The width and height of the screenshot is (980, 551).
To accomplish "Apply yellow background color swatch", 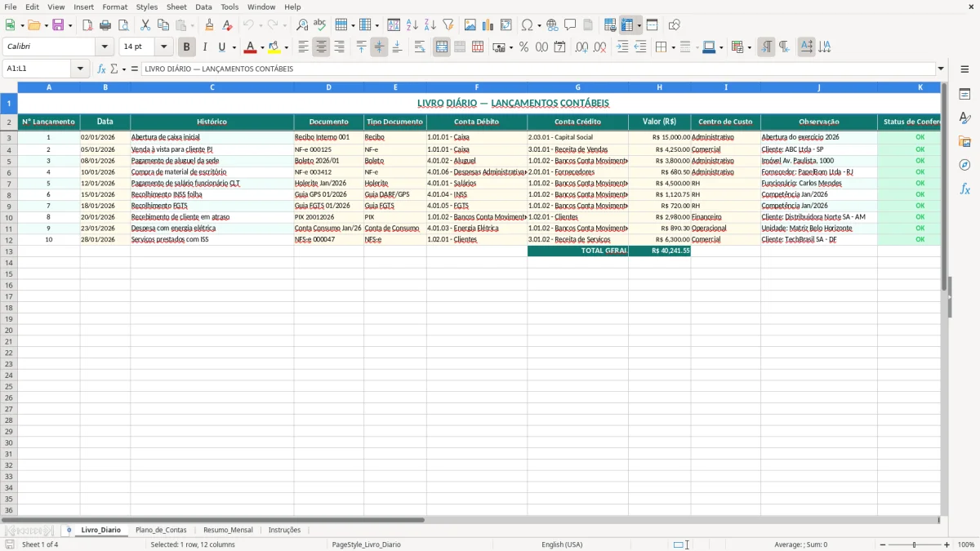I will [x=274, y=47].
